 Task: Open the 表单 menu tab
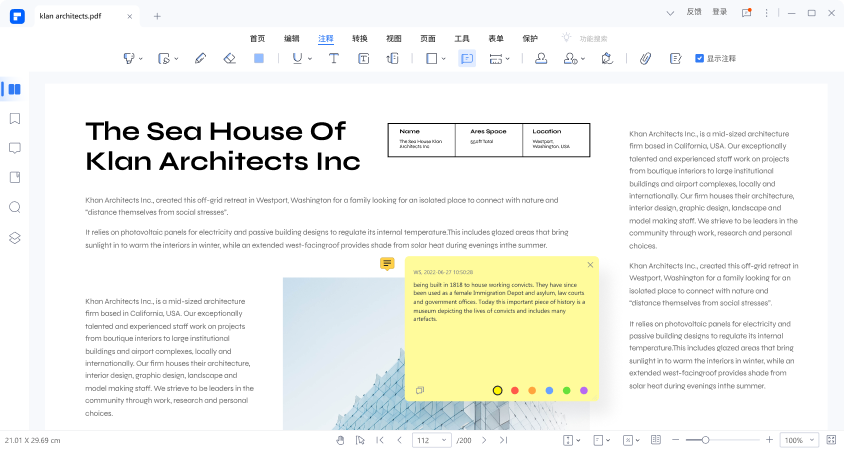496,38
